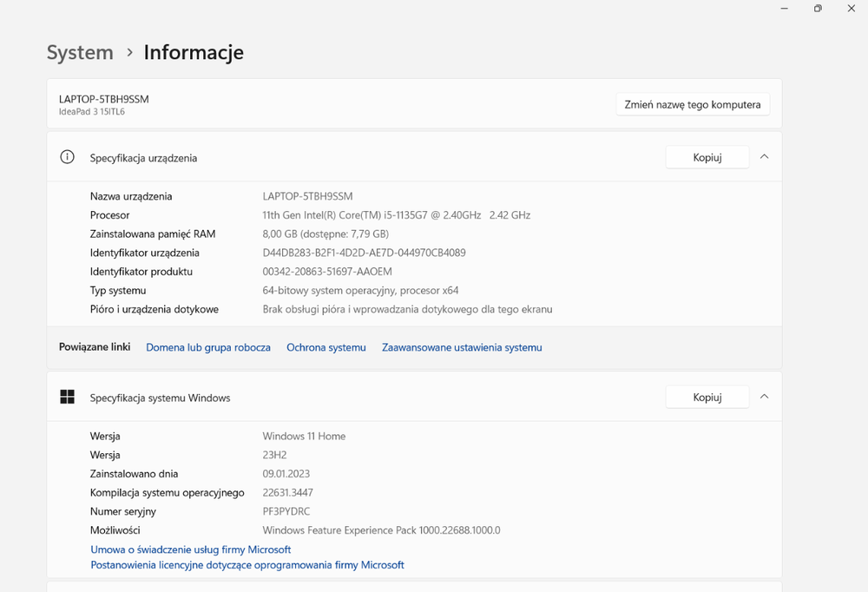Click the Kompilacja systemu operacyjnego label
Screen dimensions: 868x592
pos(168,492)
